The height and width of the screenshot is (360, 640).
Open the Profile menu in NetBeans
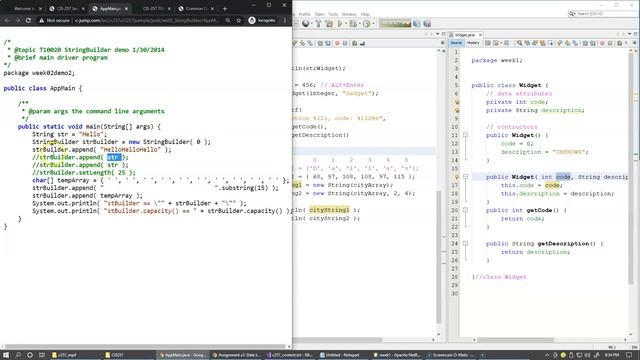(304, 14)
